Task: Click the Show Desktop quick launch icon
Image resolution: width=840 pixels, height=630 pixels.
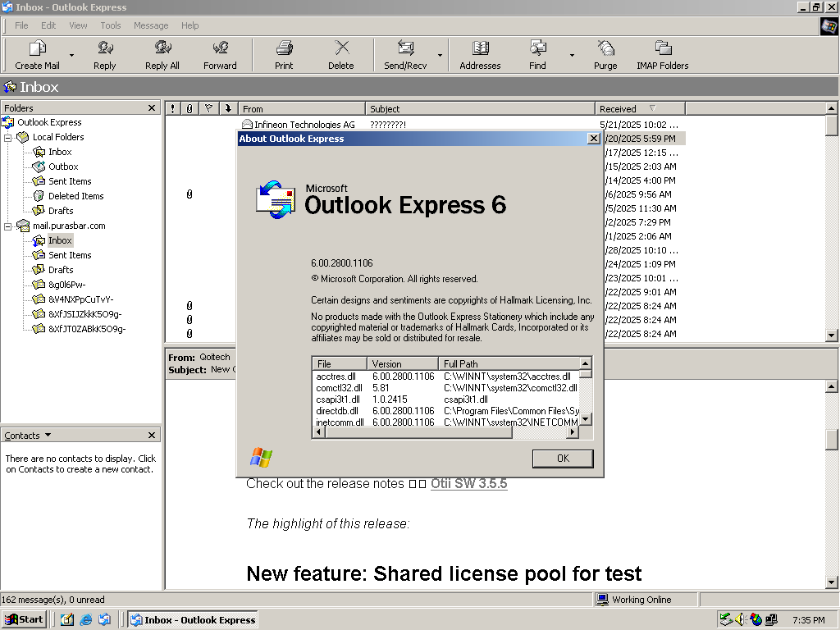Action: point(67,620)
